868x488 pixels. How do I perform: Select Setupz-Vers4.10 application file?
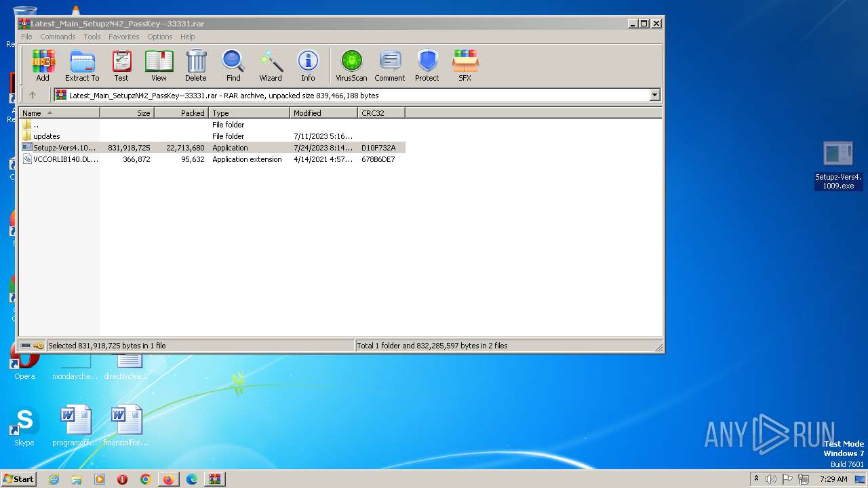212,148
